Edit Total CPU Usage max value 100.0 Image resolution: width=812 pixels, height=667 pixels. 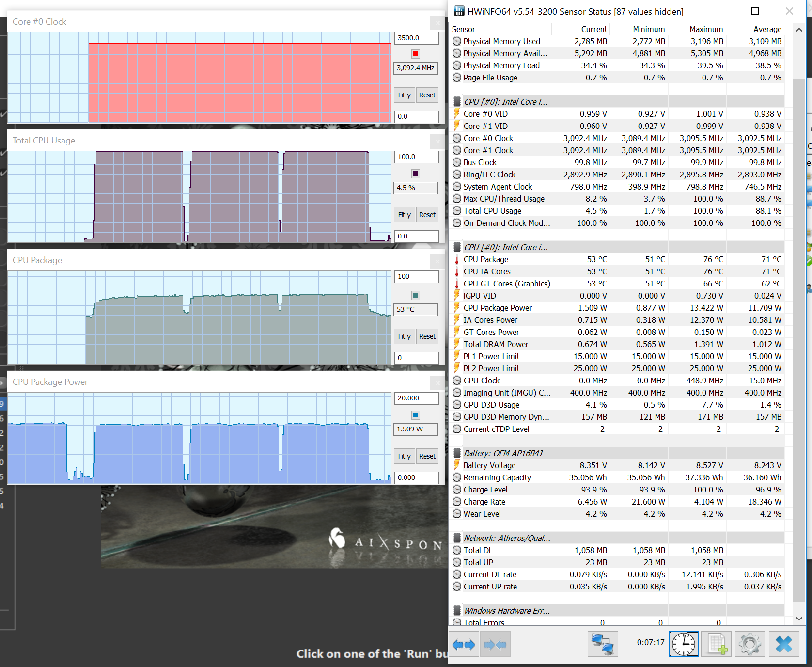point(416,157)
